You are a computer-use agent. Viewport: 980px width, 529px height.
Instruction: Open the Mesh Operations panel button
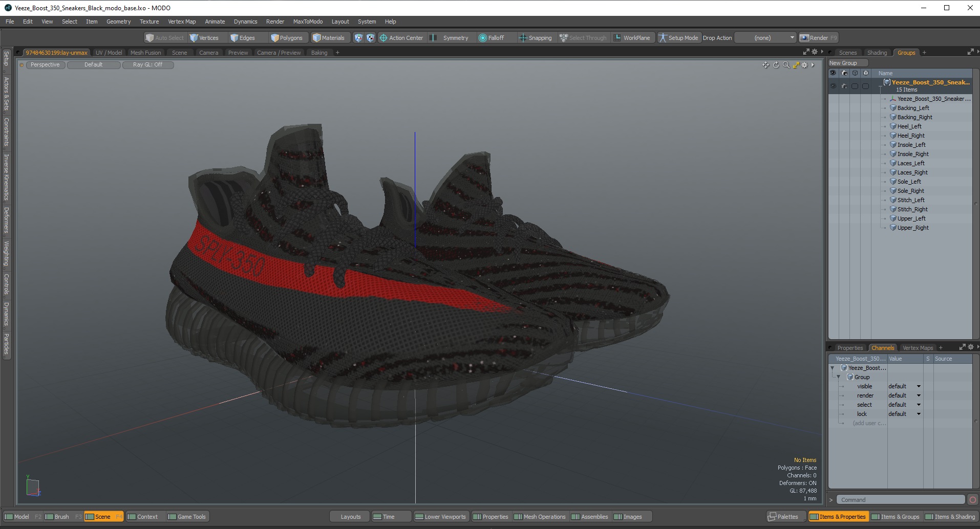pyautogui.click(x=540, y=517)
